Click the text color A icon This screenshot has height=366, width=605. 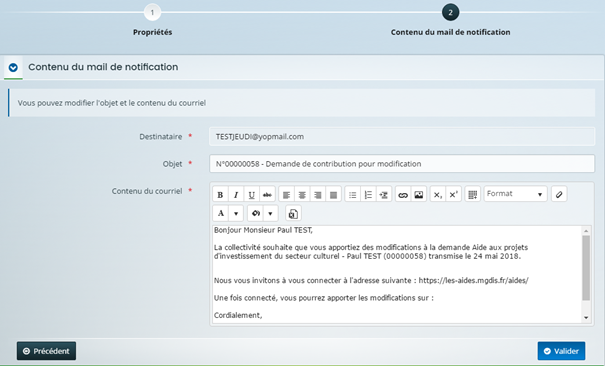tap(221, 213)
